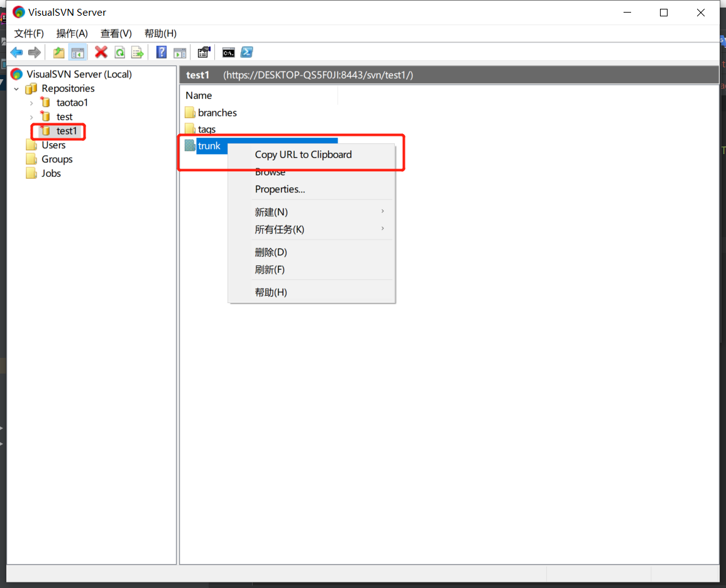Viewport: 726px width, 588px height.
Task: Select the Groups tree node label
Action: pos(57,159)
